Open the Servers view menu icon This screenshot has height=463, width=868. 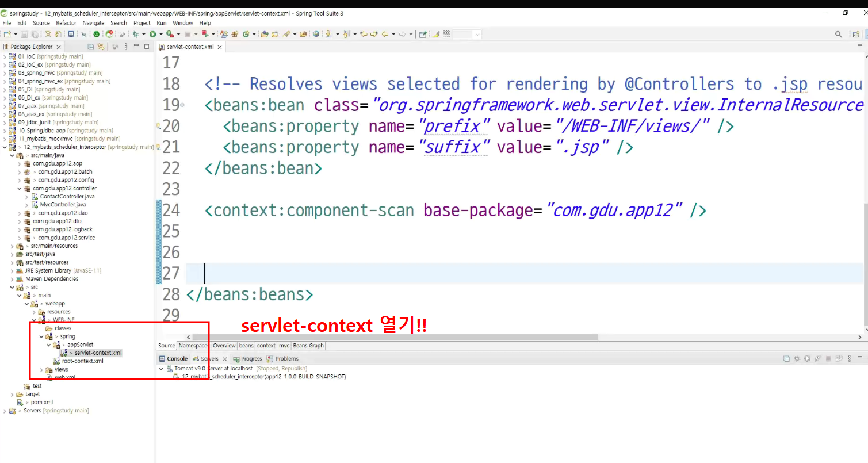pyautogui.click(x=850, y=358)
